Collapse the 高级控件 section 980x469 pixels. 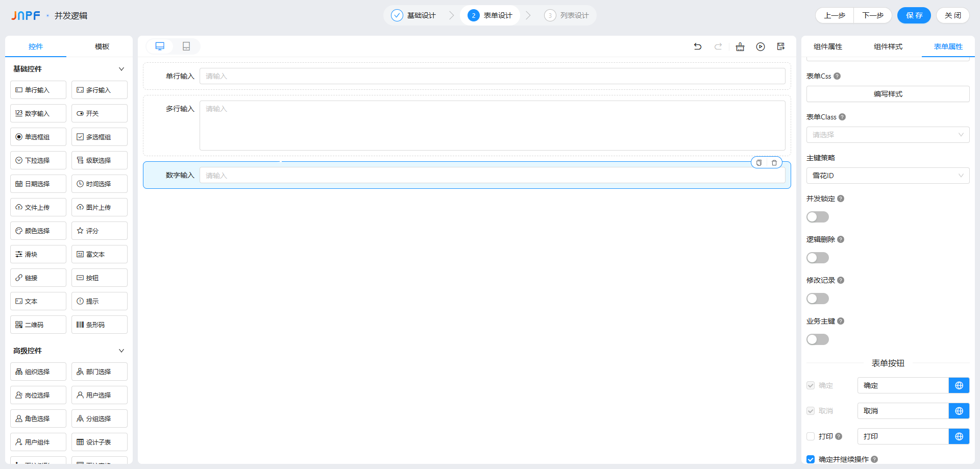121,351
